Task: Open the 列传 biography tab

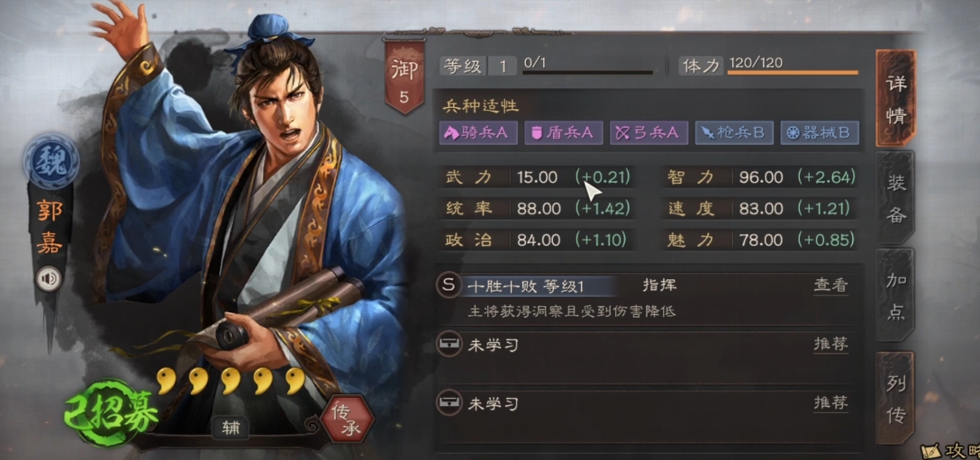Action: pyautogui.click(x=895, y=398)
